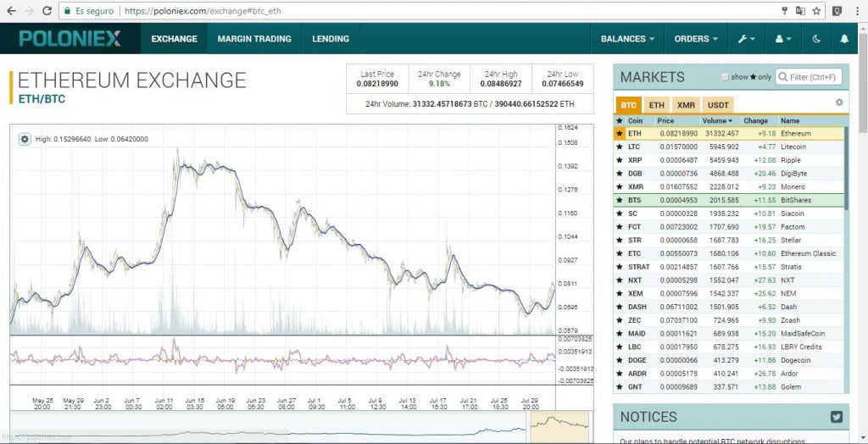Toggle night mode with the moon icon

tap(816, 39)
